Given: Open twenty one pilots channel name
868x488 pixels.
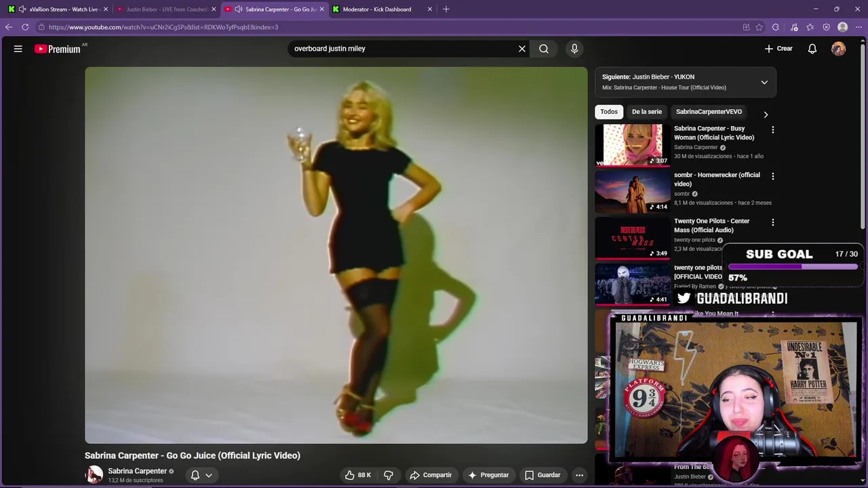Looking at the screenshot, I should (x=694, y=240).
